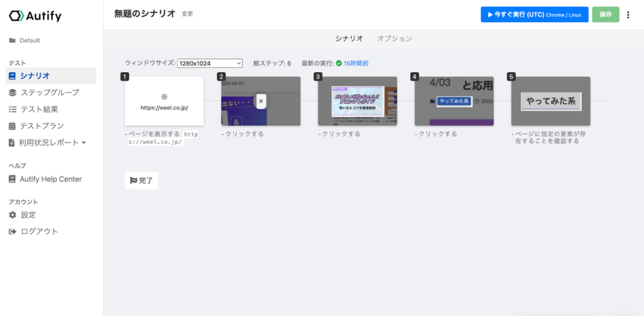Run scenario with 今すぐ実行 button
644x316 pixels.
535,14
